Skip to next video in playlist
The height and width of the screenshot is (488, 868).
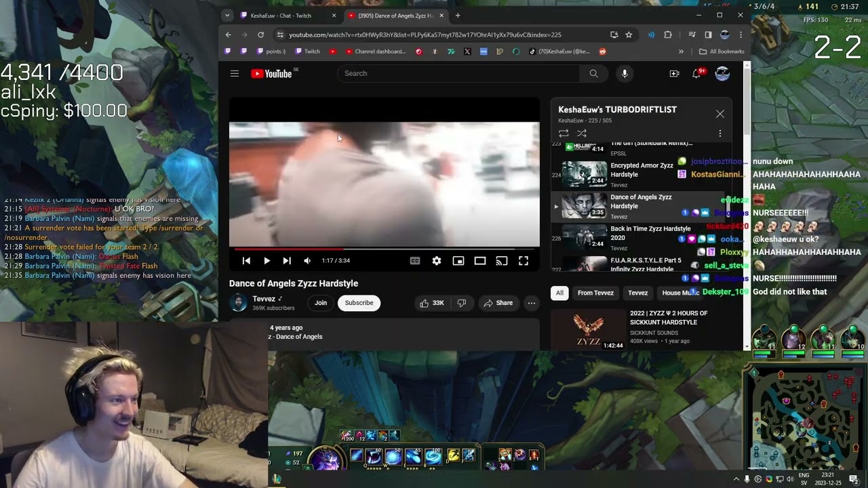point(287,261)
